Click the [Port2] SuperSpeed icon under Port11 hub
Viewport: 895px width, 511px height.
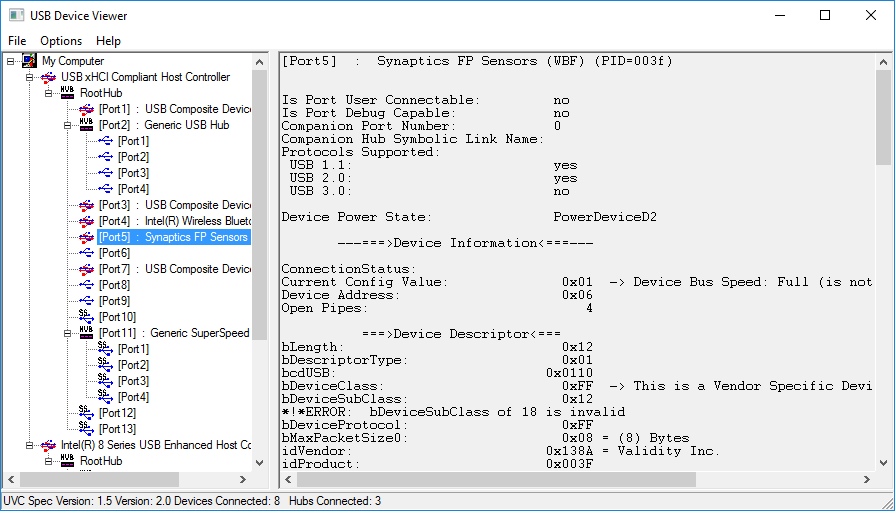click(x=105, y=364)
